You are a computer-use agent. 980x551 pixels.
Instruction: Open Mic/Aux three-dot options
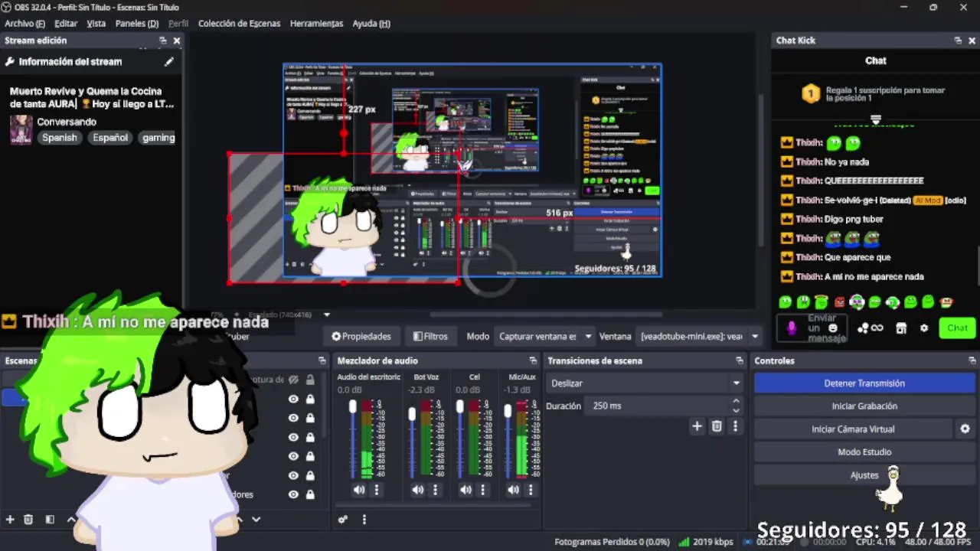point(530,490)
